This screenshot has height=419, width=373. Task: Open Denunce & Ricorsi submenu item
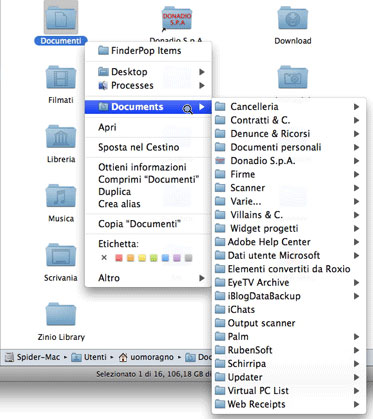pyautogui.click(x=289, y=134)
